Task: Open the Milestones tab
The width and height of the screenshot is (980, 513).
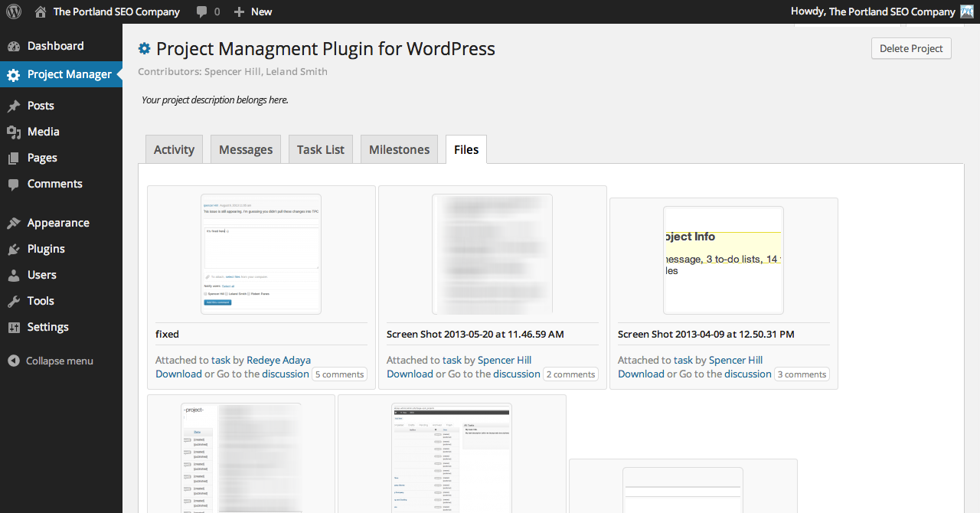Action: point(399,149)
